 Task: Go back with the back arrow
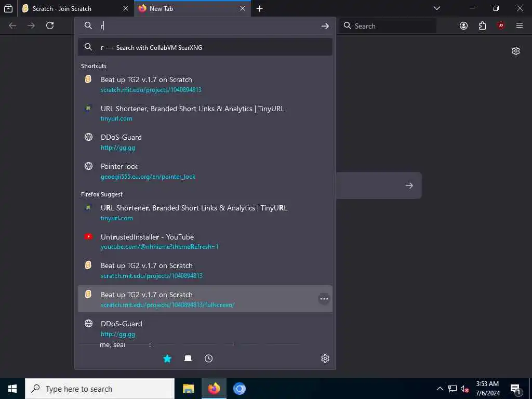coord(12,25)
